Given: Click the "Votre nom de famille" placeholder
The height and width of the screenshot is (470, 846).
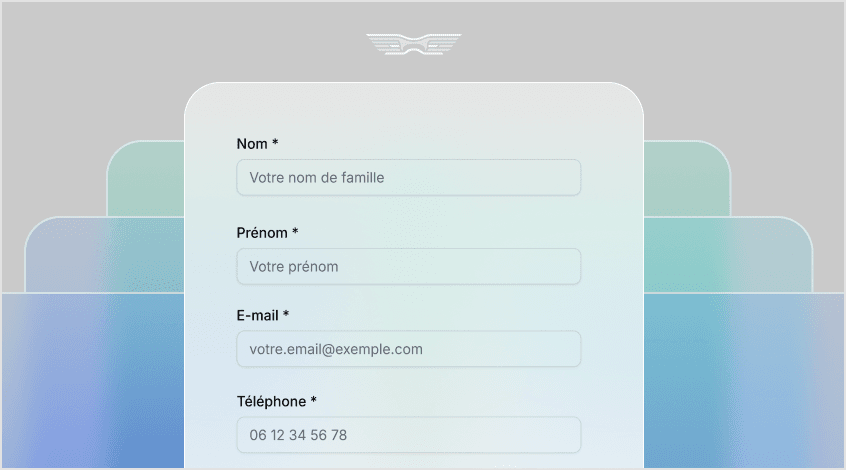Looking at the screenshot, I should click(x=317, y=178).
